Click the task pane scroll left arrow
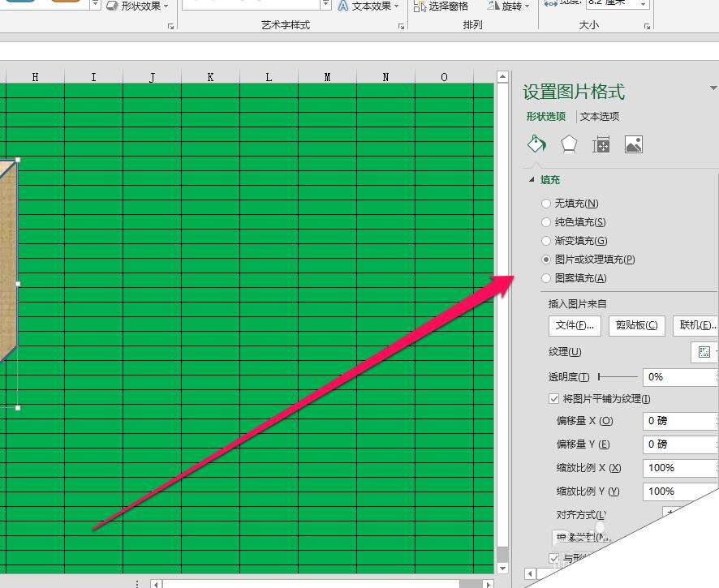 coord(530,573)
